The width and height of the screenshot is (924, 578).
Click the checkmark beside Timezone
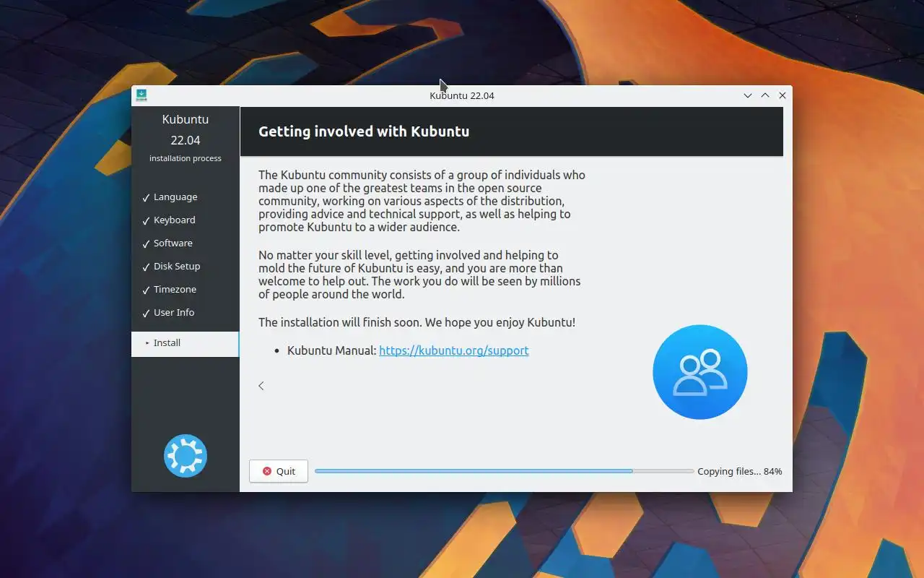click(146, 290)
